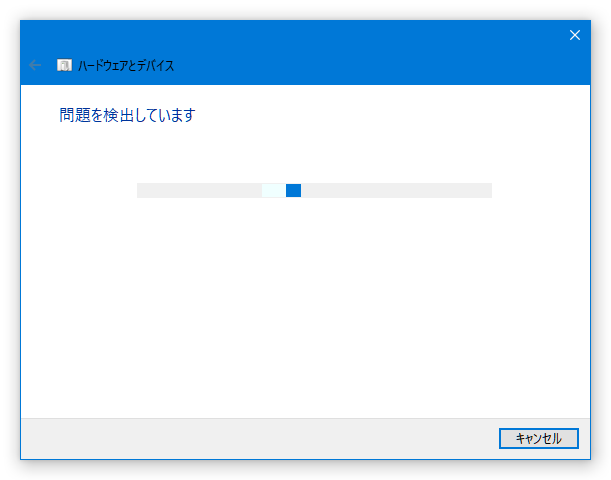The height and width of the screenshot is (480, 611).
Task: Close the troubleshooter with the X button
Action: pyautogui.click(x=574, y=35)
